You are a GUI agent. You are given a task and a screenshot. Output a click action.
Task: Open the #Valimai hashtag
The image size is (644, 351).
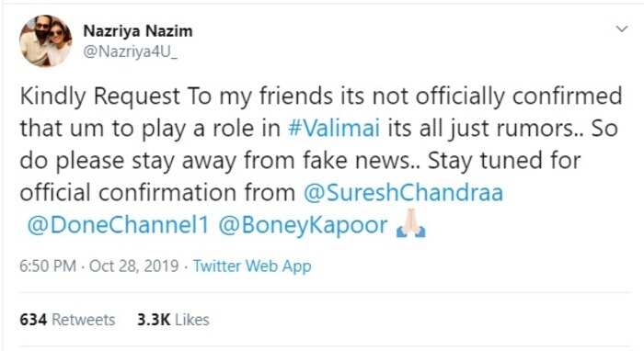(x=333, y=128)
